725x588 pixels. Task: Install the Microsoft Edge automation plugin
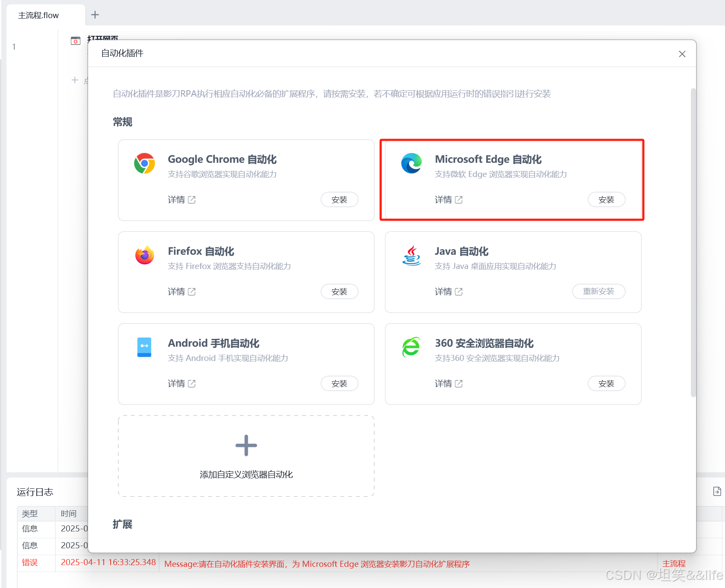[x=607, y=200]
